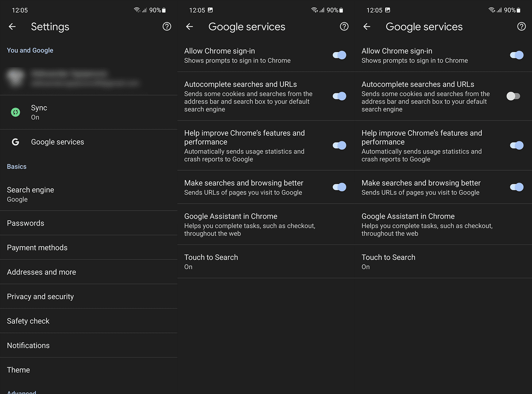Open the help icon on the right Google services screen

click(x=521, y=27)
